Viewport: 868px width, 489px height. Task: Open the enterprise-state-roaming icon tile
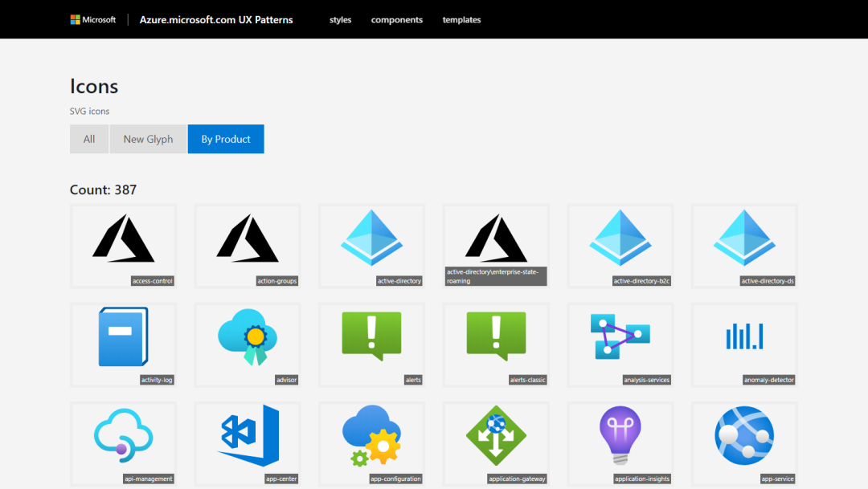[x=496, y=247]
